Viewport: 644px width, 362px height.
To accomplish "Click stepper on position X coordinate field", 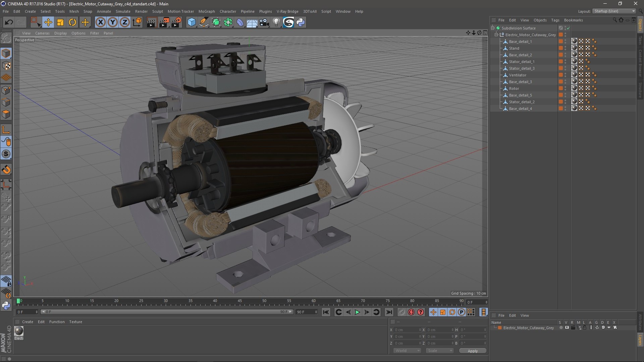I will coord(420,330).
